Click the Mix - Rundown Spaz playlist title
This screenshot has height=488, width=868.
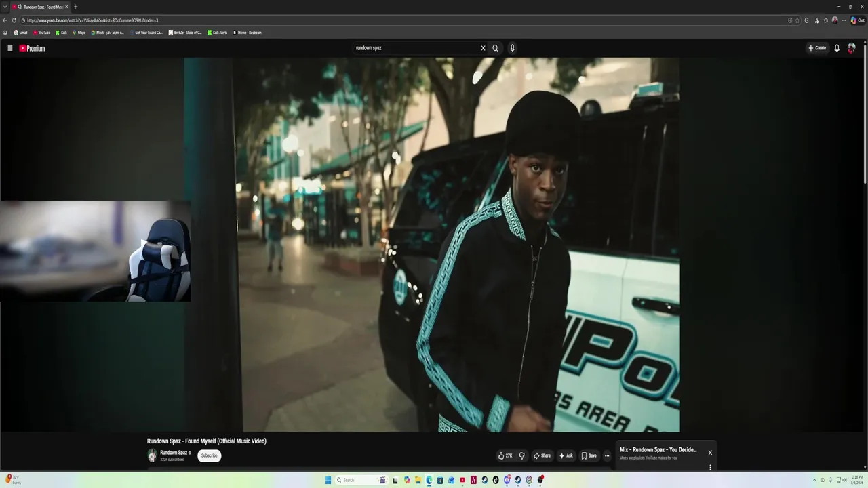click(658, 449)
